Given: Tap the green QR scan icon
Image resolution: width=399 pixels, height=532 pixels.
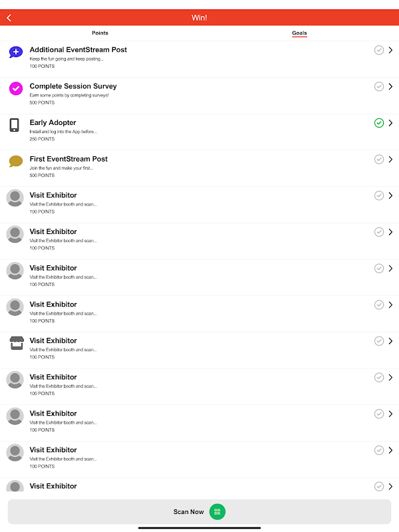Looking at the screenshot, I should coord(217,511).
